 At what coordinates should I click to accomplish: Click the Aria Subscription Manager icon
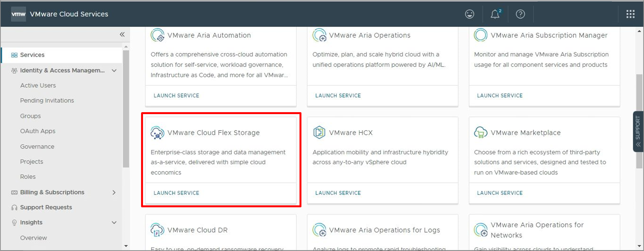pos(481,35)
